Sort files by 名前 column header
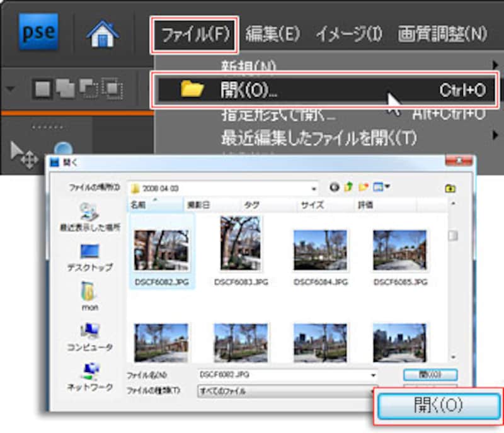This screenshot has height=433, width=504. (x=153, y=205)
